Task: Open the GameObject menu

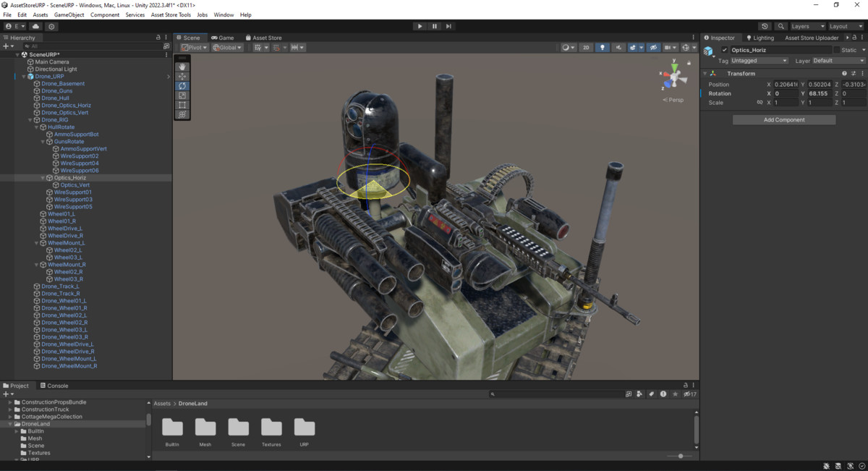Action: coord(69,14)
